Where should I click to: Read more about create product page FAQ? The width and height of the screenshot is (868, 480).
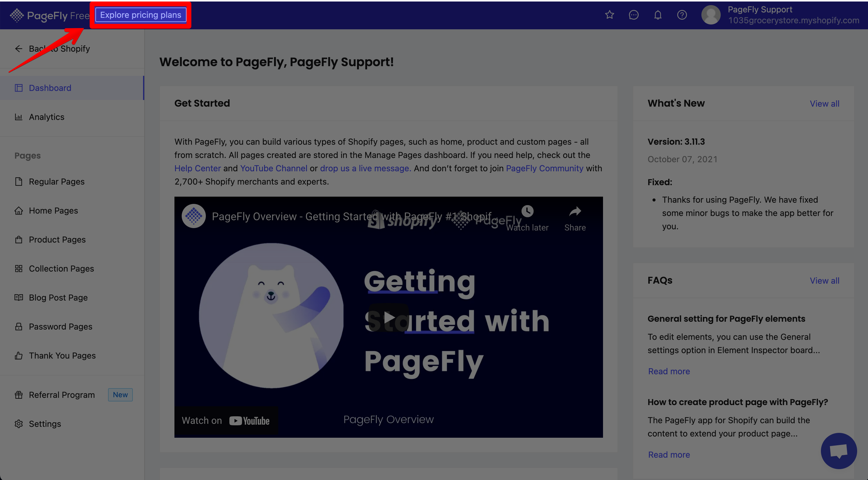click(x=669, y=454)
